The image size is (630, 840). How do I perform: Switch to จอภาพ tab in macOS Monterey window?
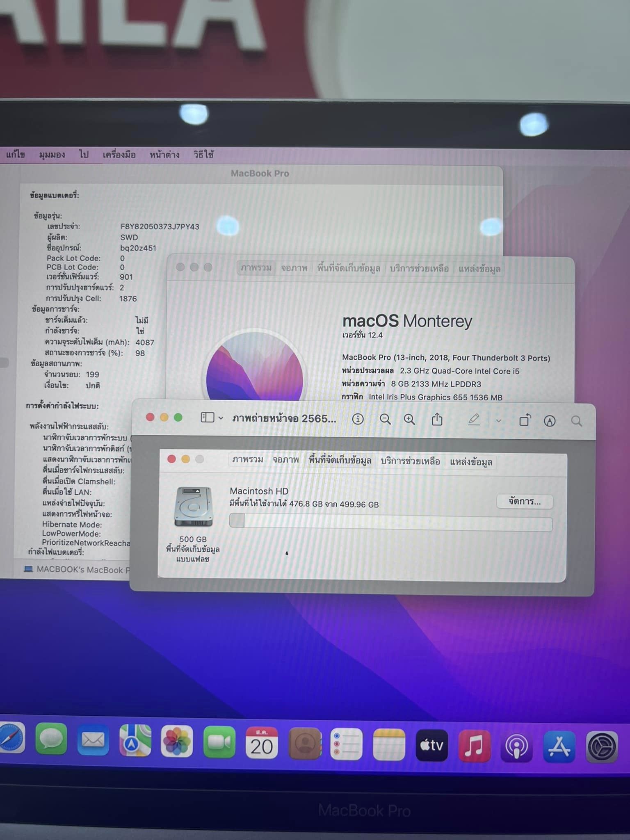(294, 268)
